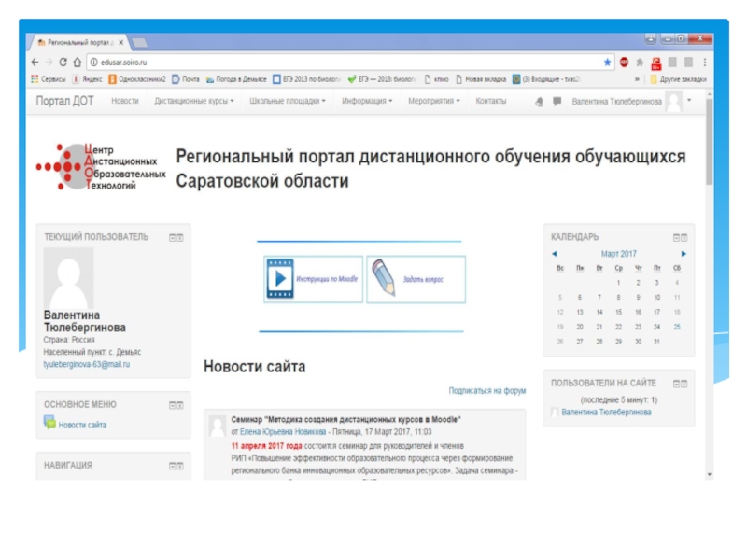Click the seminar news post title
Image resolution: width=747 pixels, height=560 pixels.
[x=345, y=419]
